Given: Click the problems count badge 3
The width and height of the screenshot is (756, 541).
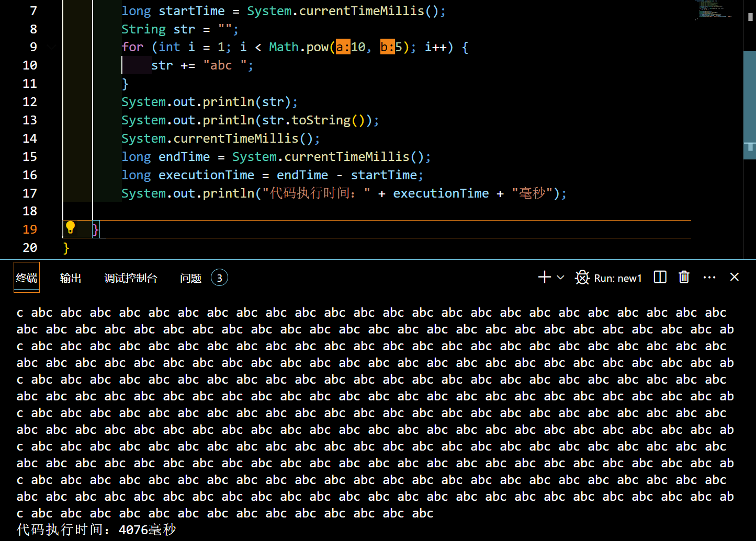Looking at the screenshot, I should [219, 278].
